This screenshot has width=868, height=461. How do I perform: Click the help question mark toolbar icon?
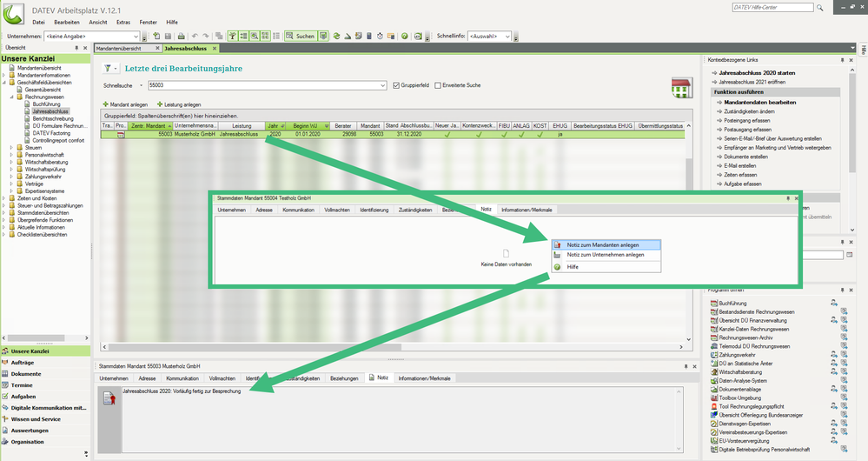coord(404,37)
